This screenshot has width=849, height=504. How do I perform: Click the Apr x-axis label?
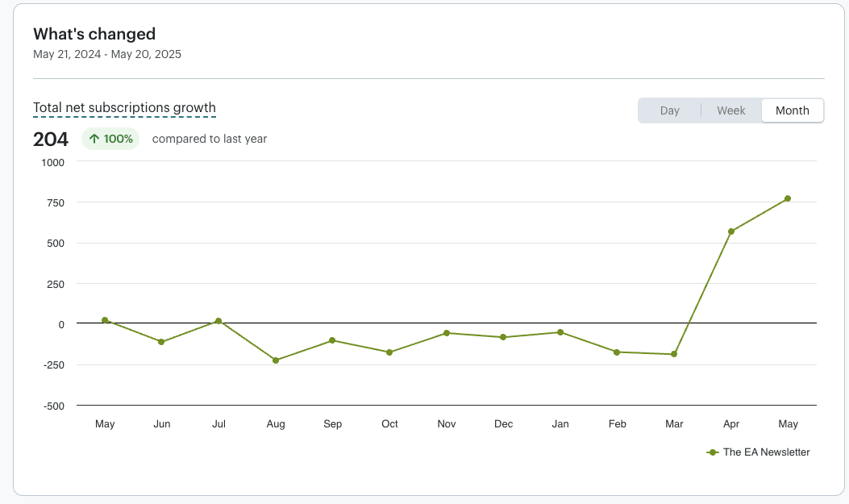[x=731, y=424]
